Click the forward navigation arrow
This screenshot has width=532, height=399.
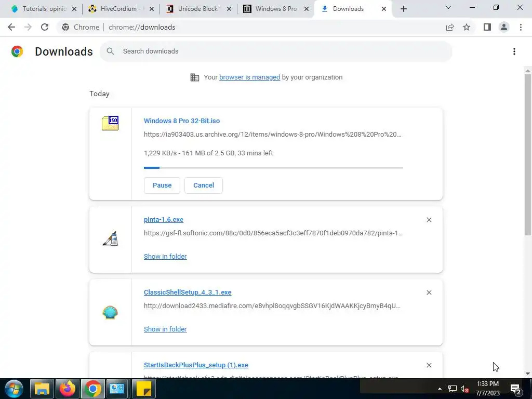tap(28, 27)
